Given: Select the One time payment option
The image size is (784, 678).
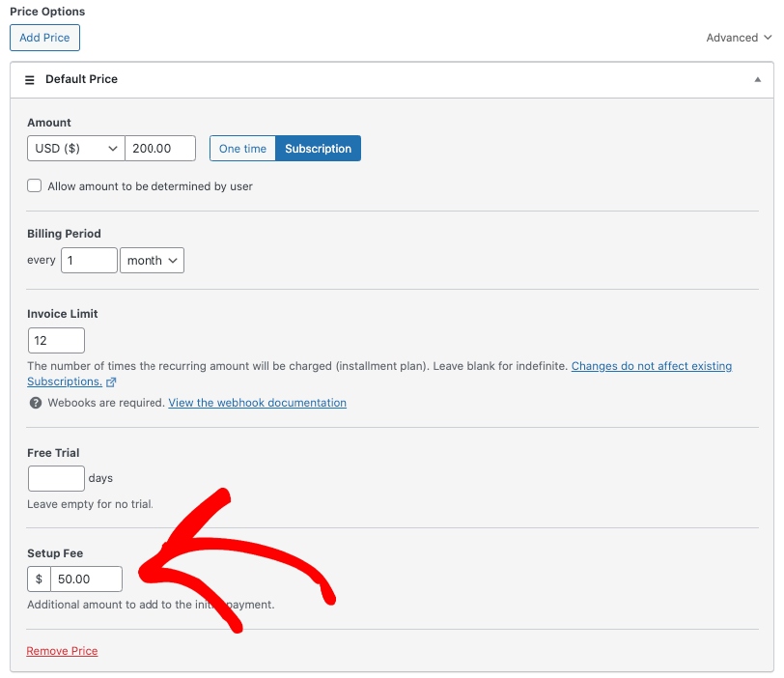Looking at the screenshot, I should pos(242,149).
